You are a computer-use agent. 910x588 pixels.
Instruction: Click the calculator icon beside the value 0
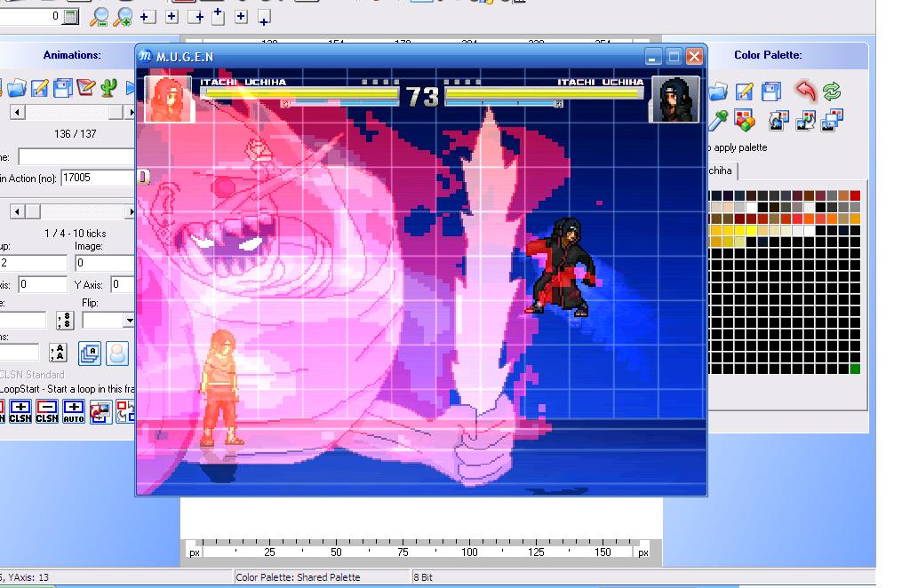70,16
